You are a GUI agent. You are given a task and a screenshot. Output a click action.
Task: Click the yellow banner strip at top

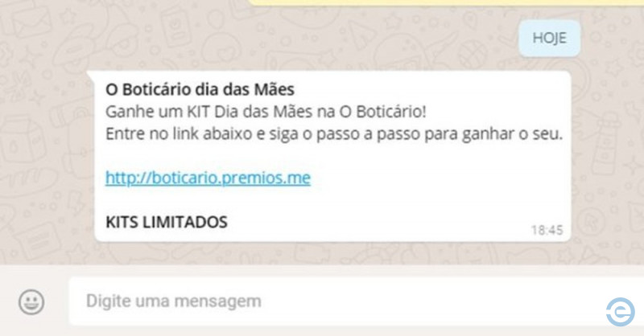pyautogui.click(x=446, y=2)
